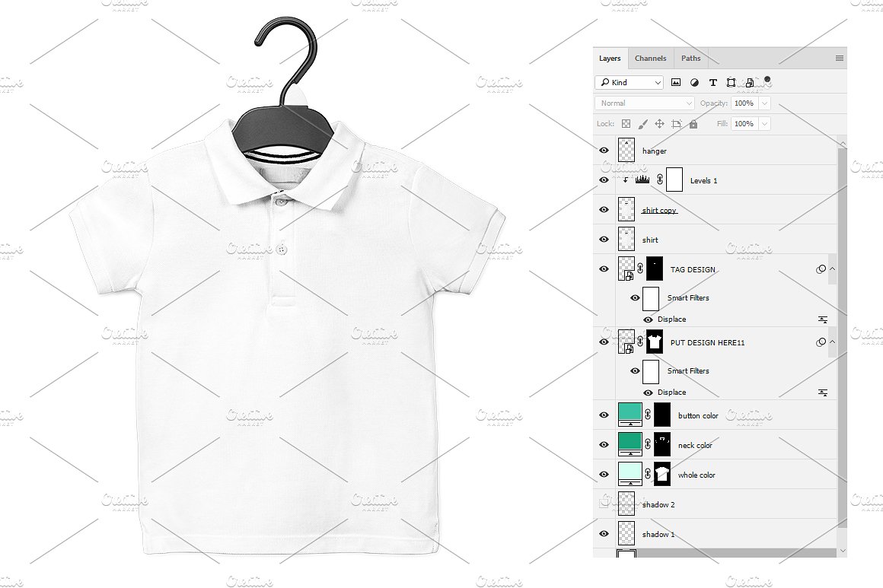Open the Kind filter dropdown
The image size is (883, 588).
tap(629, 82)
